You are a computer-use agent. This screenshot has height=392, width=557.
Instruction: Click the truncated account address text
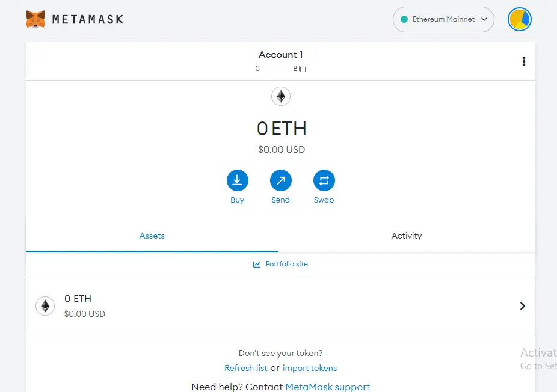[276, 69]
